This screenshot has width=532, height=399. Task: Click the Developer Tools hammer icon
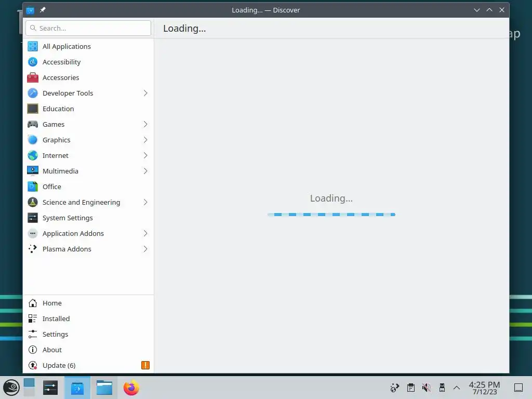pos(33,93)
